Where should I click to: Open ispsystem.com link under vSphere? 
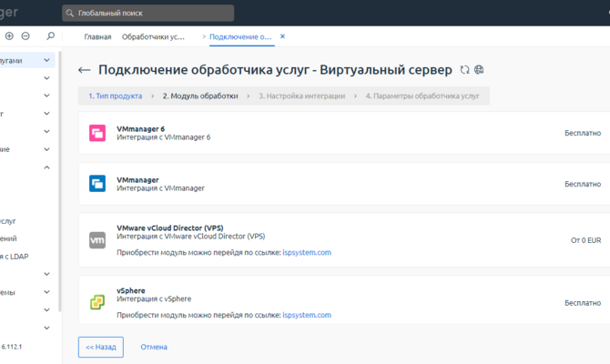pyautogui.click(x=307, y=315)
